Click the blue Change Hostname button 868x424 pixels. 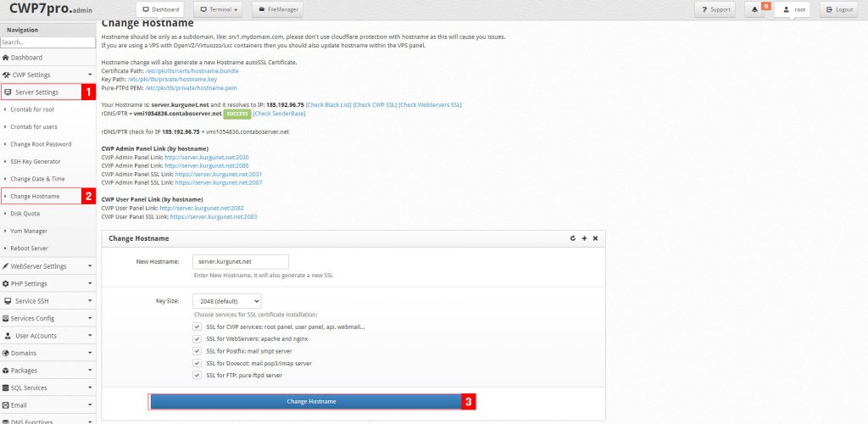point(305,401)
